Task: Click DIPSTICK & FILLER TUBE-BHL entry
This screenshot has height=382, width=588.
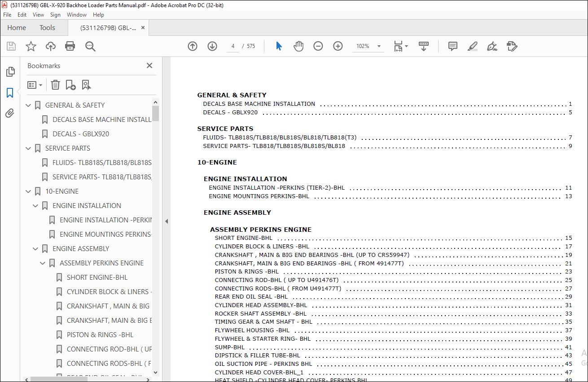Action: [x=258, y=356]
